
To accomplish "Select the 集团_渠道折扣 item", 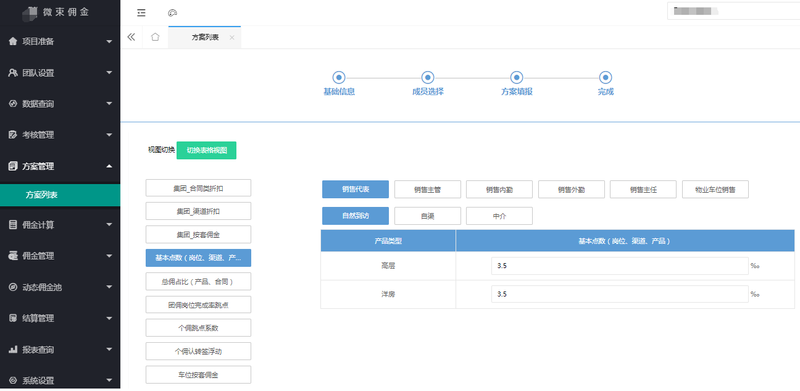I will 198,211.
